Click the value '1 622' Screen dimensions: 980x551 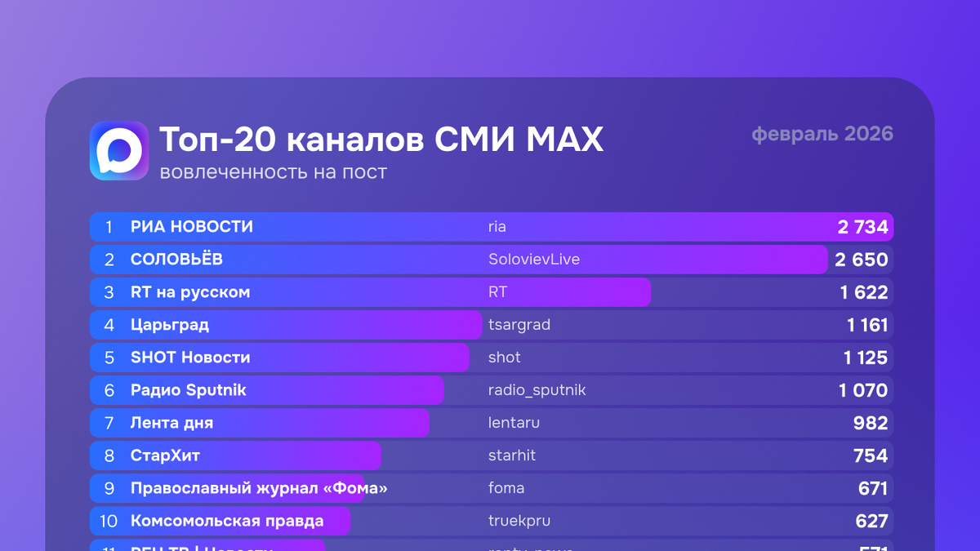tap(864, 292)
